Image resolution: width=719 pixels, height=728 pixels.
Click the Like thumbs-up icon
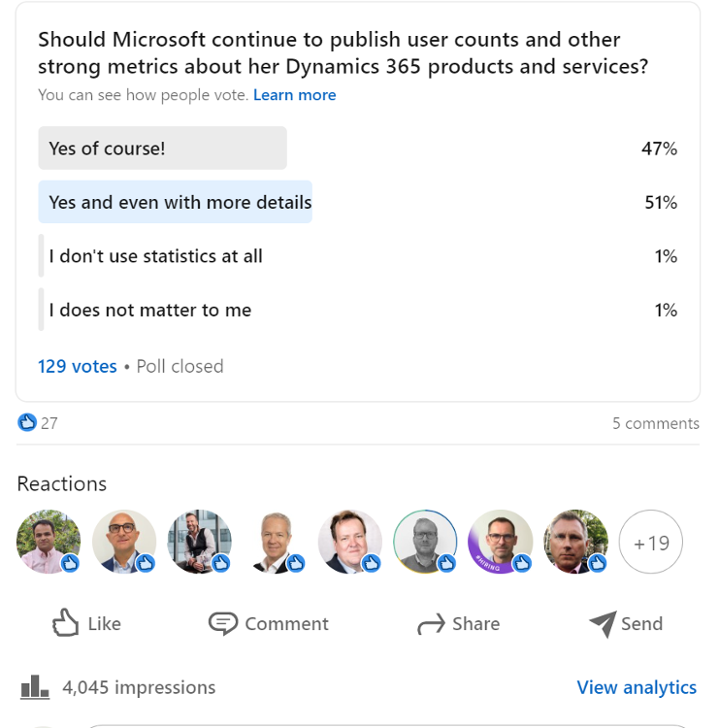(65, 623)
